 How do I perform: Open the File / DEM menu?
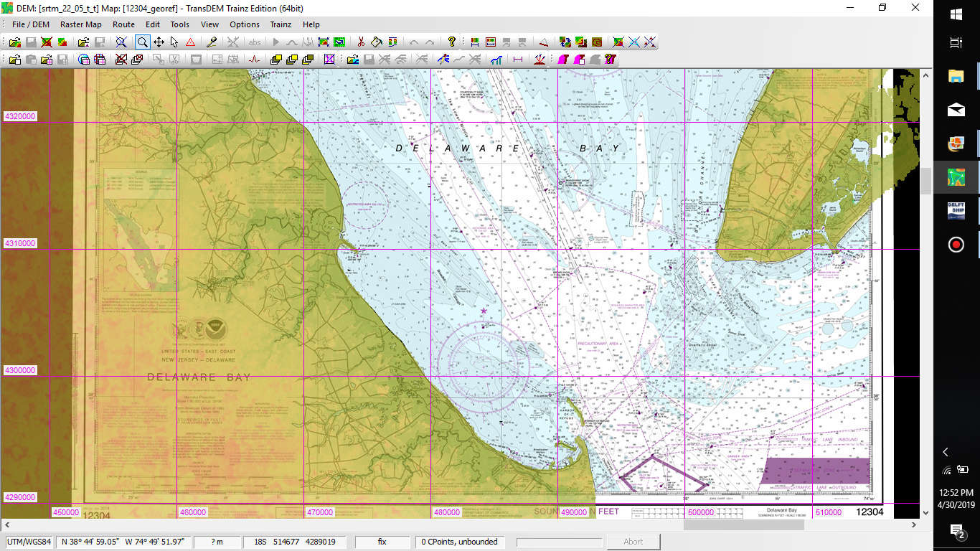point(31,24)
